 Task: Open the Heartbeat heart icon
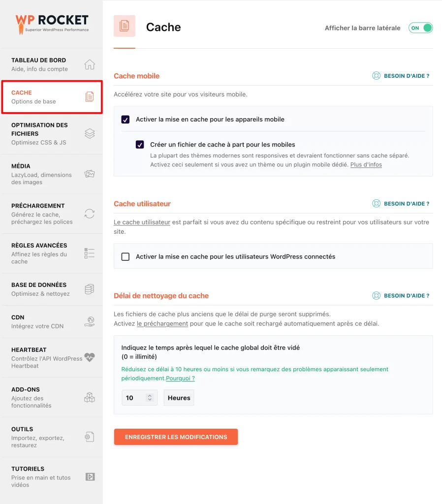tap(90, 357)
